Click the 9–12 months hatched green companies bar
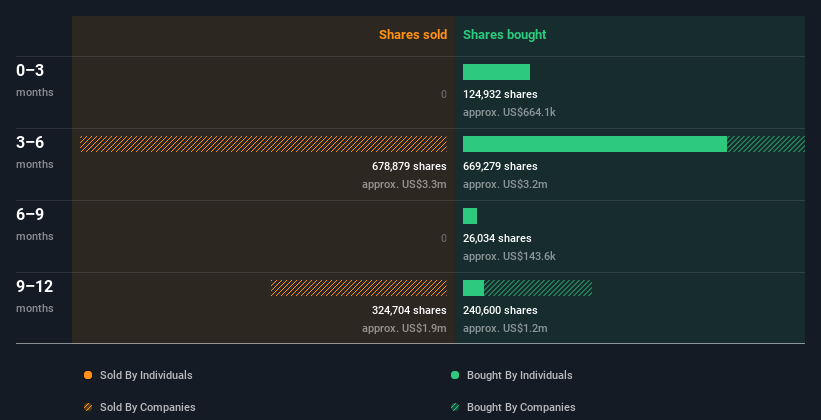 click(538, 288)
